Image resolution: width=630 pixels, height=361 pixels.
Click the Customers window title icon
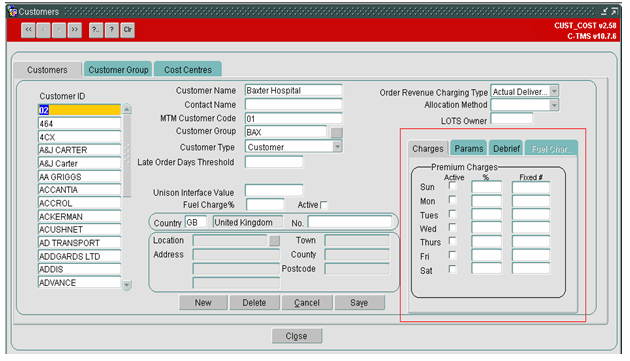click(x=12, y=11)
